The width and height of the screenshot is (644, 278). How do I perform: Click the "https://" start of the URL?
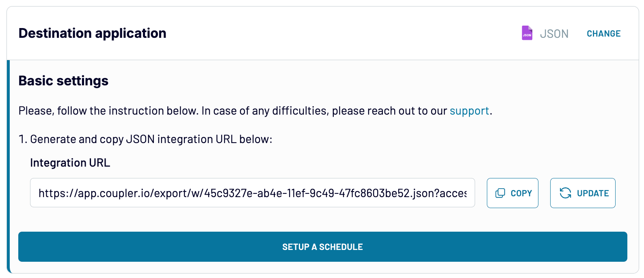pyautogui.click(x=57, y=193)
